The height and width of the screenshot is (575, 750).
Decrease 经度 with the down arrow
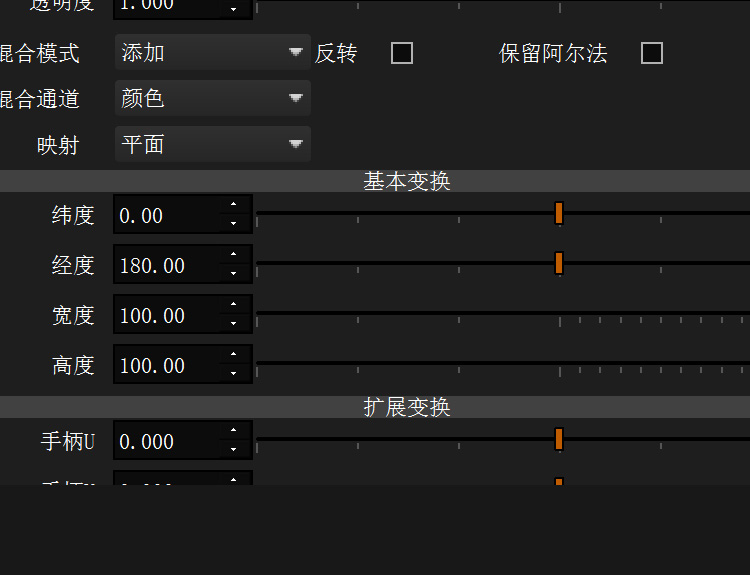[234, 273]
